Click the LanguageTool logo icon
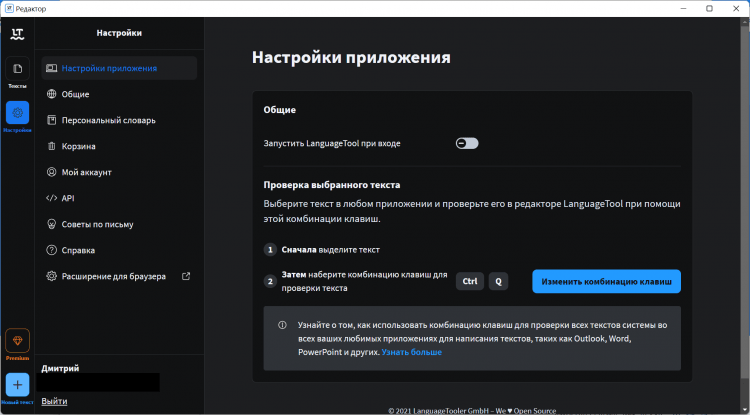 tap(17, 34)
